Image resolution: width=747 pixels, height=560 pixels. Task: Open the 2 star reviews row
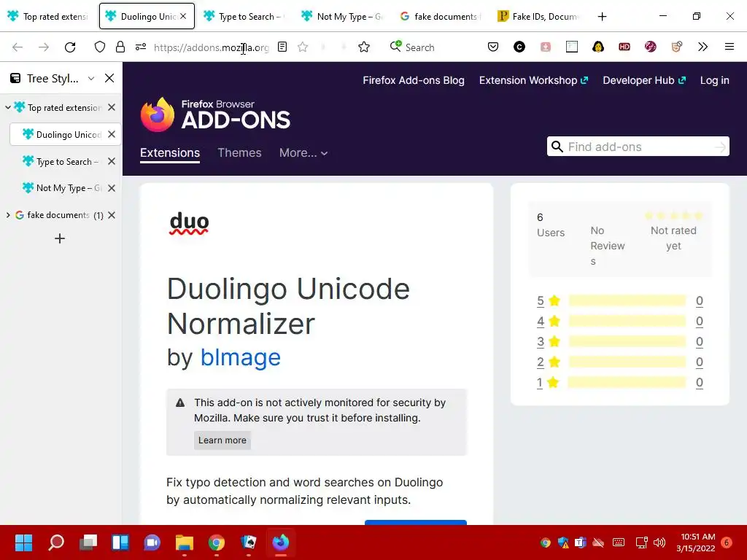tap(620, 362)
